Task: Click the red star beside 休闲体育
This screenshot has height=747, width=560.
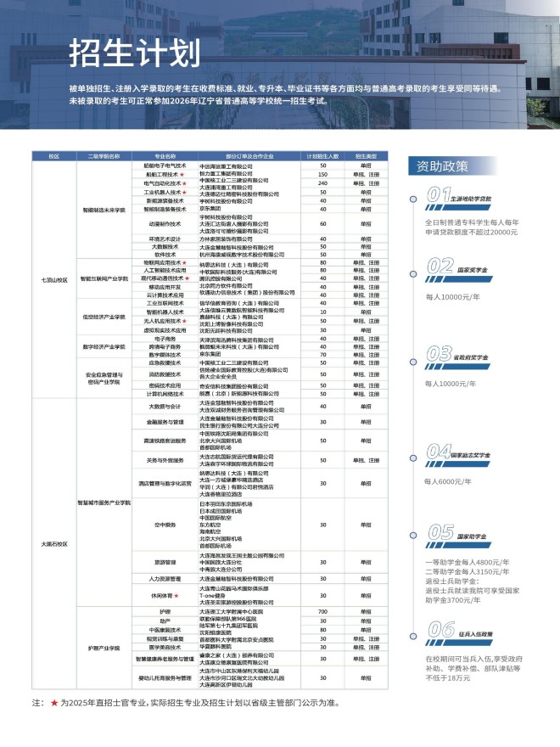Action: 176,596
